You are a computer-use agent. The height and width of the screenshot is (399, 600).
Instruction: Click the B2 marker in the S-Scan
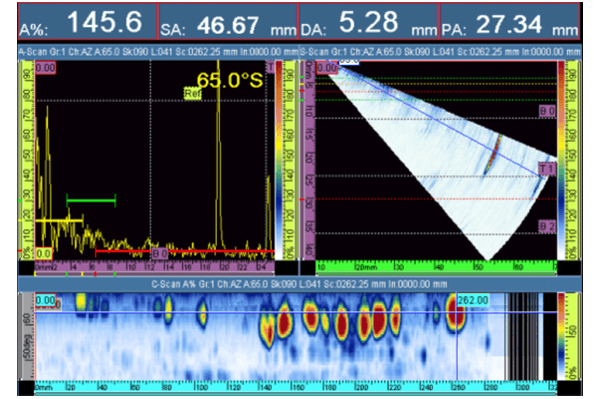(547, 227)
